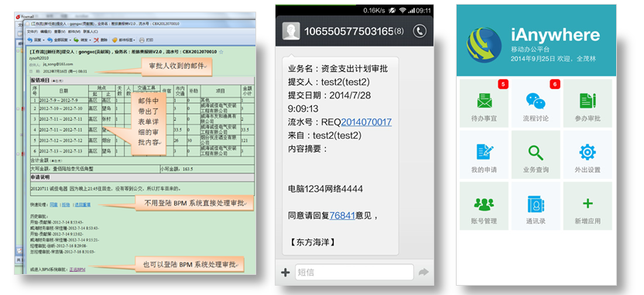Open the 参办审批 approval tile

pyautogui.click(x=587, y=103)
